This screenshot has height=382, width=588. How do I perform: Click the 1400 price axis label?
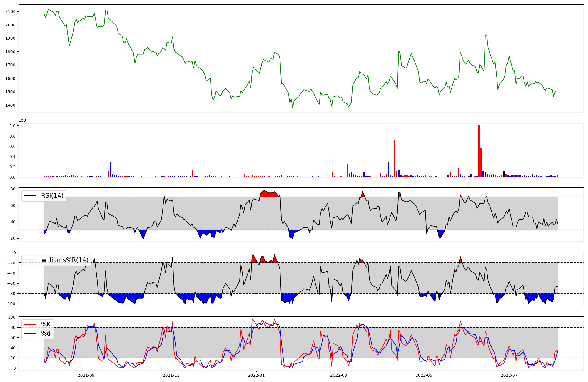pyautogui.click(x=11, y=105)
